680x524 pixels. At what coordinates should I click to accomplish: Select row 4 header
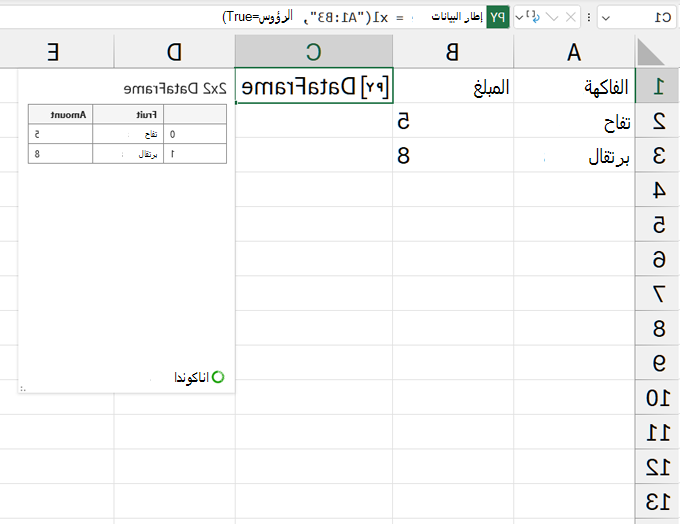pos(657,190)
